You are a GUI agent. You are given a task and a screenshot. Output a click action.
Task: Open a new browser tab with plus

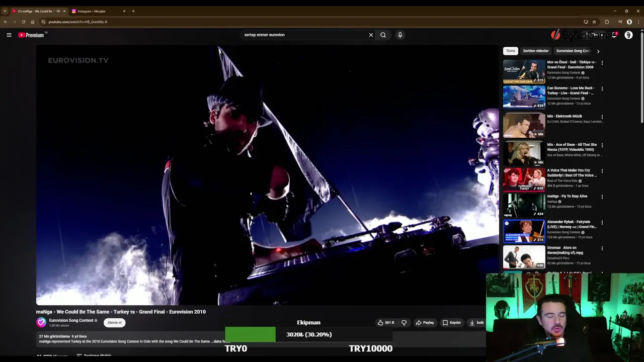point(133,11)
